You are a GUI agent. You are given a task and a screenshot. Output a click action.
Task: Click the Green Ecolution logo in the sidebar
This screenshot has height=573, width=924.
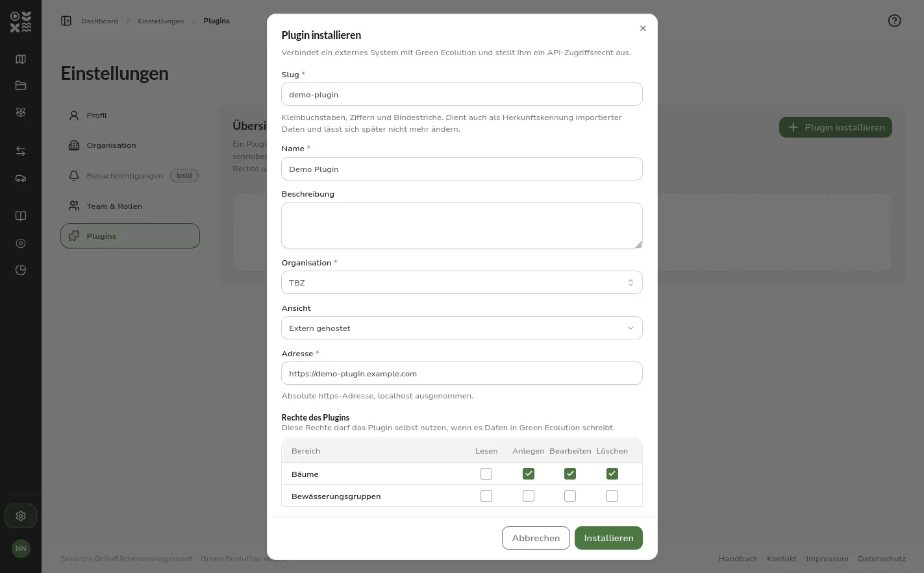click(x=21, y=21)
